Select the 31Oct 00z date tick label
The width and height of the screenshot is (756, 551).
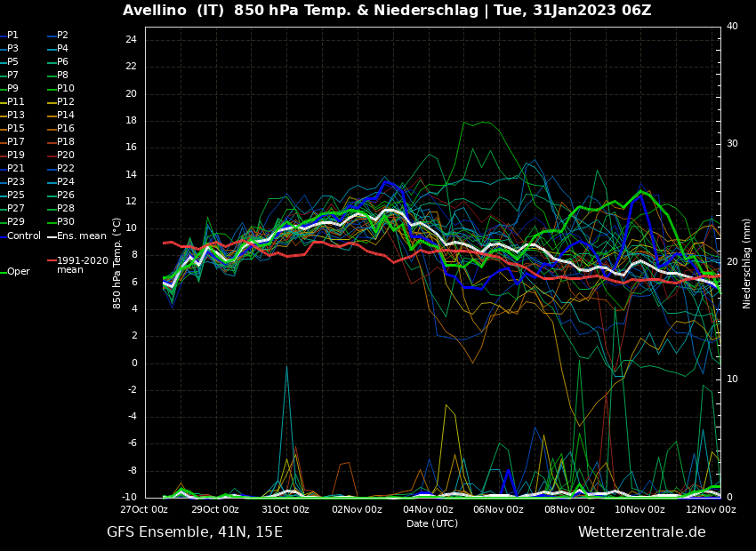click(286, 510)
